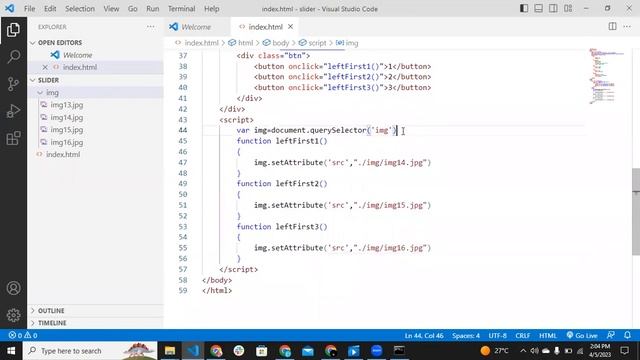Toggle the bottom panel layout icon

(x=538, y=9)
